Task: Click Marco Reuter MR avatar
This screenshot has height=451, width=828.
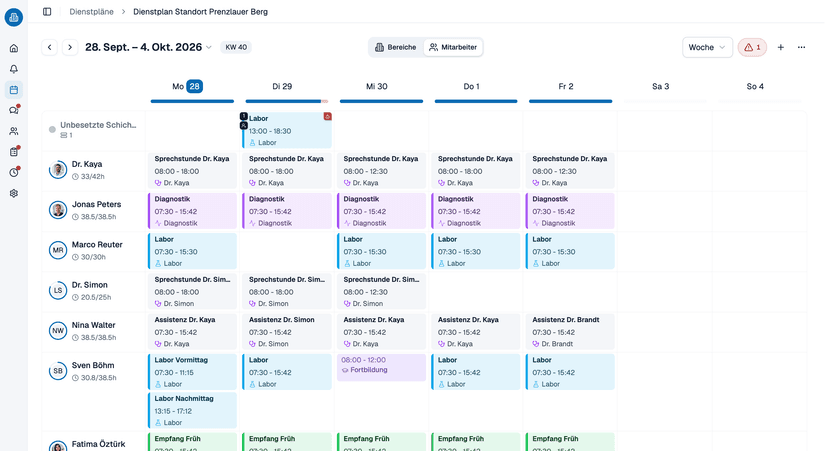Action: (x=58, y=250)
